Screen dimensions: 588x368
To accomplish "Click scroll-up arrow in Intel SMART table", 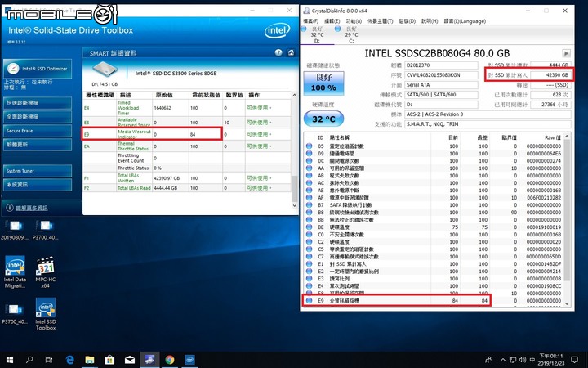I will click(294, 96).
